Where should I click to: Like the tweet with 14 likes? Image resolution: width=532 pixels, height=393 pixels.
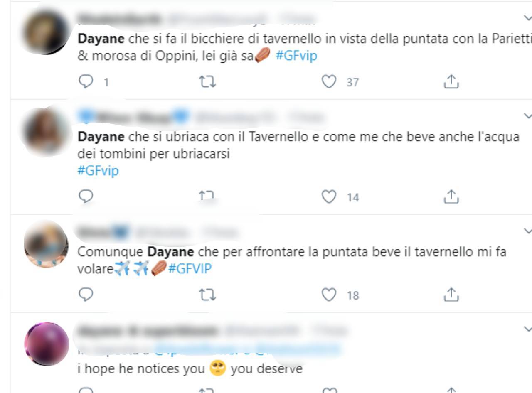coord(329,196)
